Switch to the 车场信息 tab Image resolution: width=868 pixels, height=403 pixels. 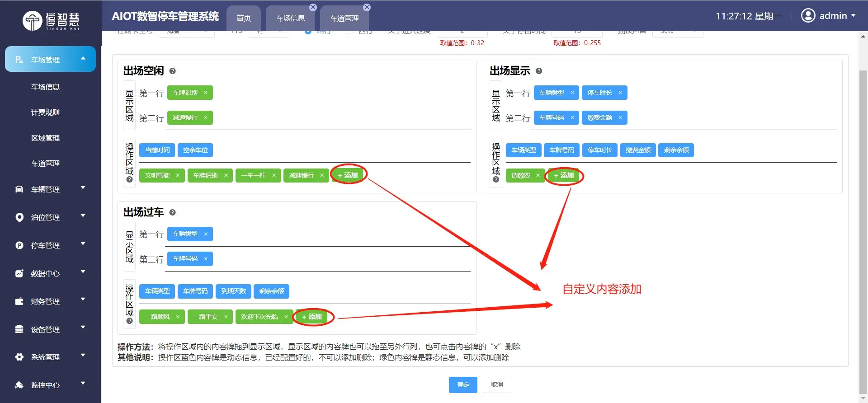tap(291, 18)
